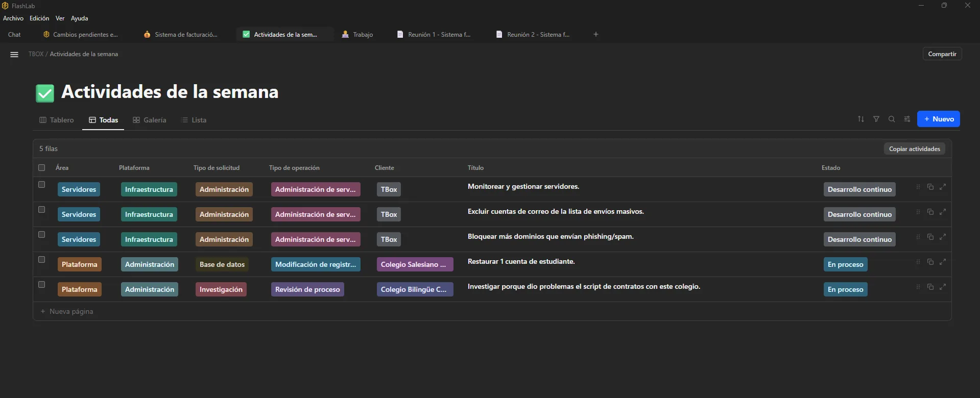980x398 pixels.
Task: Click the Nuevo button
Action: pos(939,119)
